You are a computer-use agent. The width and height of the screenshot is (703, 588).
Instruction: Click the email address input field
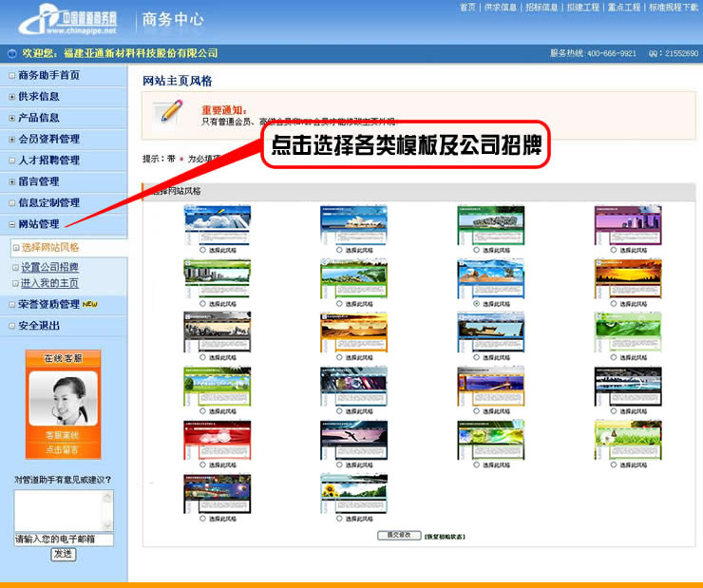pyautogui.click(x=63, y=540)
